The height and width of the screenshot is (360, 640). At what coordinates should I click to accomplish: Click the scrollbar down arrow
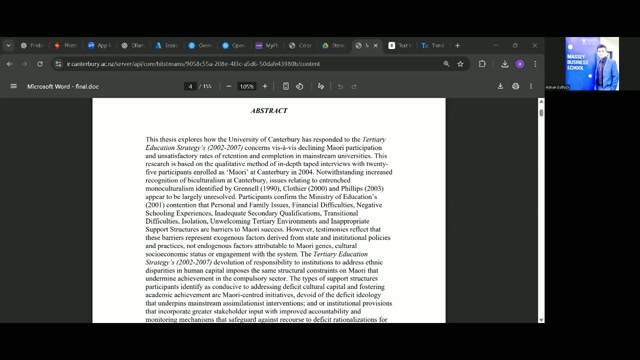[541, 320]
